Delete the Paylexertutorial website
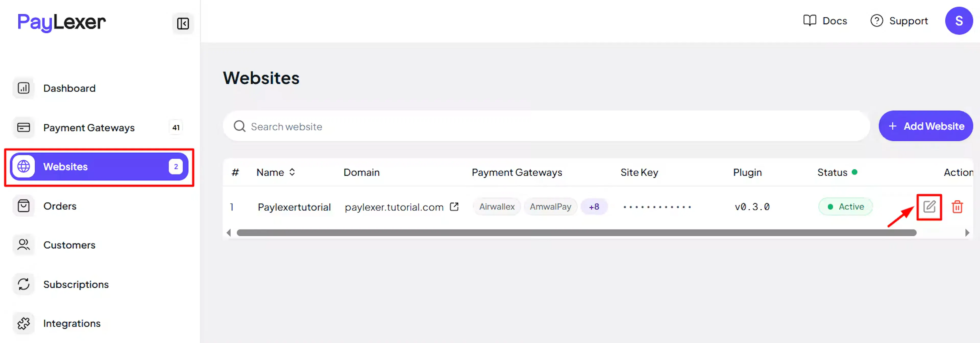The width and height of the screenshot is (980, 343). (x=957, y=207)
